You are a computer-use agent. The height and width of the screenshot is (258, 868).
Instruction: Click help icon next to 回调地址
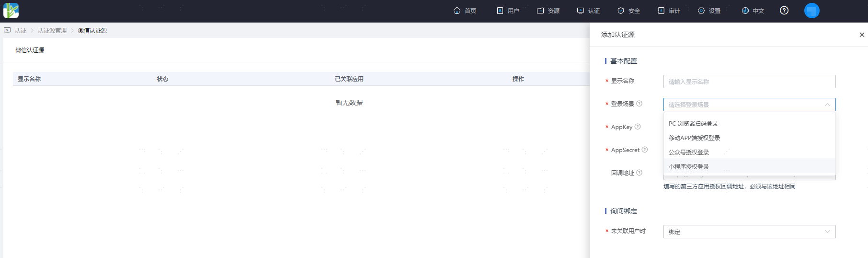point(639,173)
